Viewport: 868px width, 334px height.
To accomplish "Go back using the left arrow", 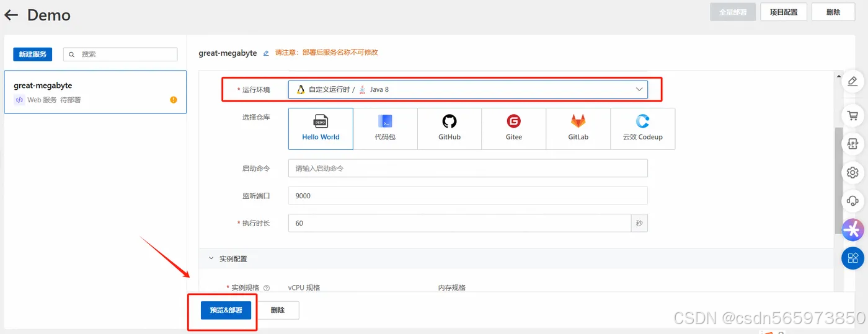I will click(x=11, y=15).
